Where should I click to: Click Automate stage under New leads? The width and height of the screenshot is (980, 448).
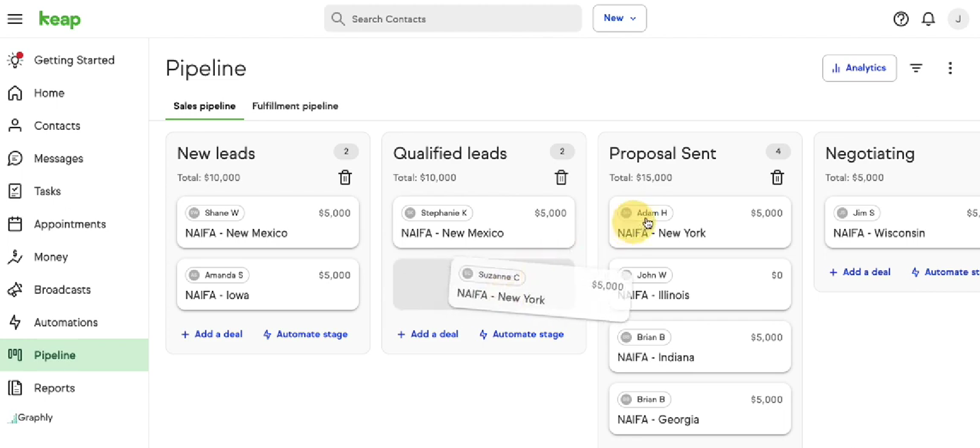[x=305, y=334]
